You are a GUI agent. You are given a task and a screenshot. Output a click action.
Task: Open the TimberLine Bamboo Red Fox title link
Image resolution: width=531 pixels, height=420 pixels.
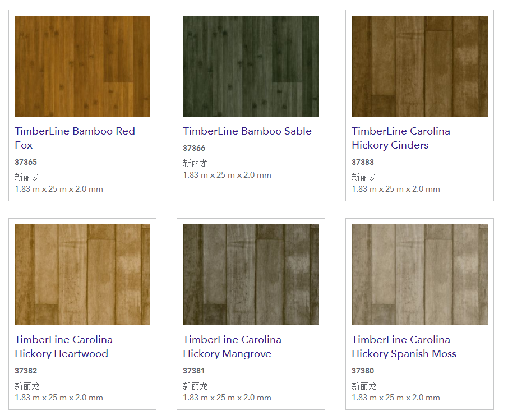(x=75, y=138)
